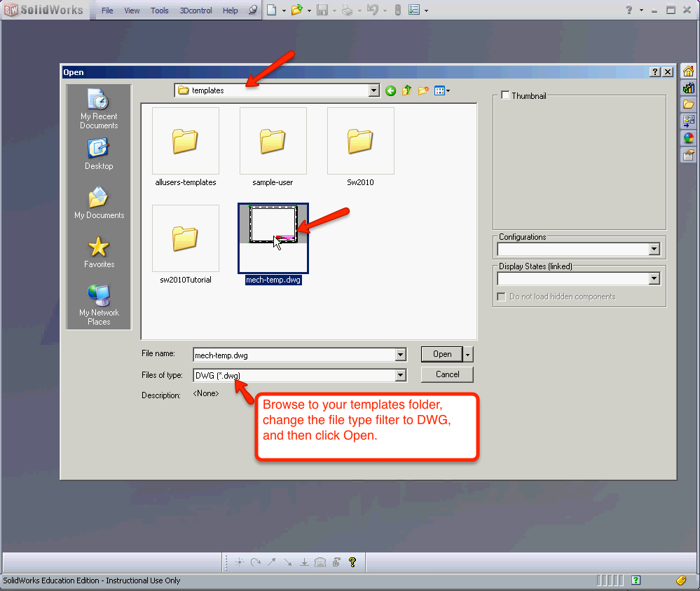
Task: Open Design Library tab in task pane
Action: point(688,88)
